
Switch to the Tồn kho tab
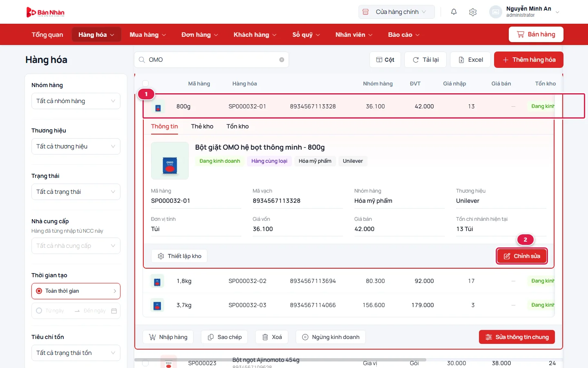click(x=238, y=126)
